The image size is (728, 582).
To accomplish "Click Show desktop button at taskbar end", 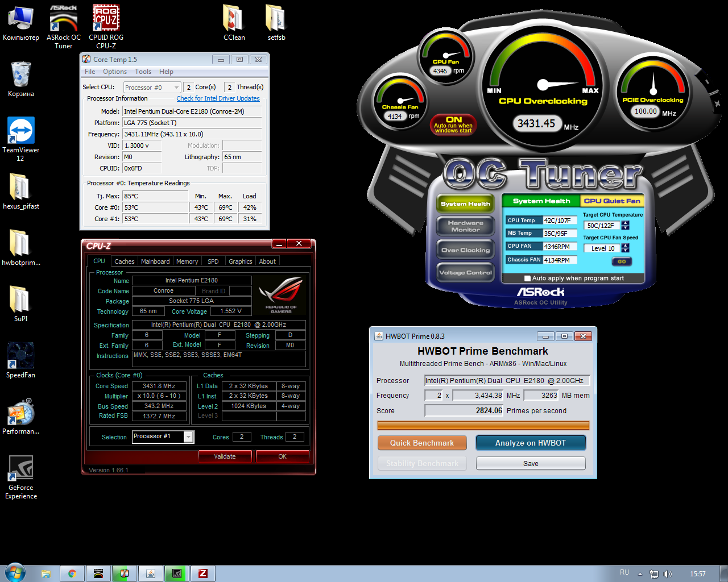I will point(723,573).
